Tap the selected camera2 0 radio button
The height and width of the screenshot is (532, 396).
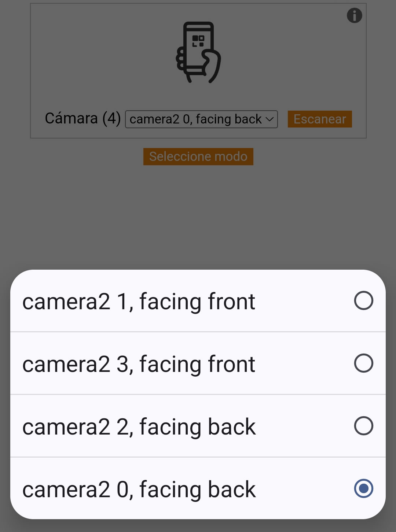coord(363,488)
